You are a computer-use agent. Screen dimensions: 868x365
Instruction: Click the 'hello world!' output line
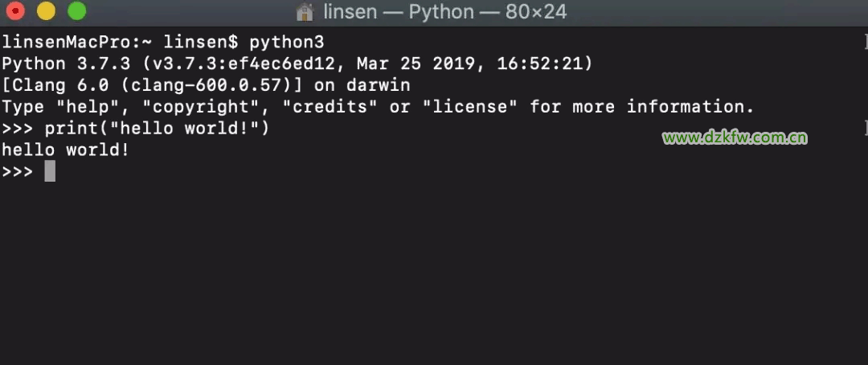click(x=65, y=150)
